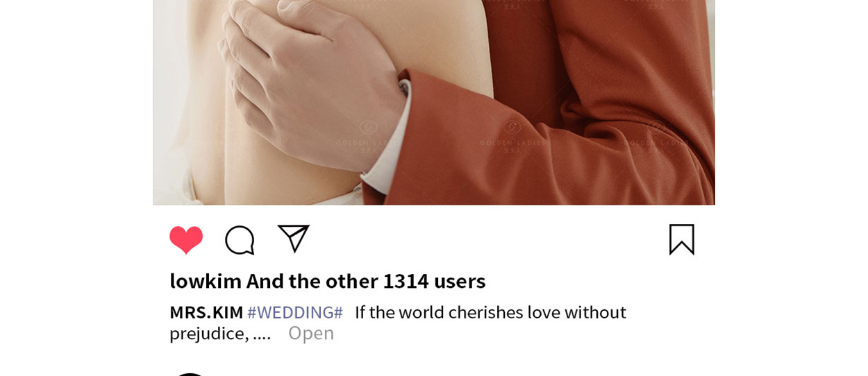Click the number 1314 in the likes line

coord(406,281)
